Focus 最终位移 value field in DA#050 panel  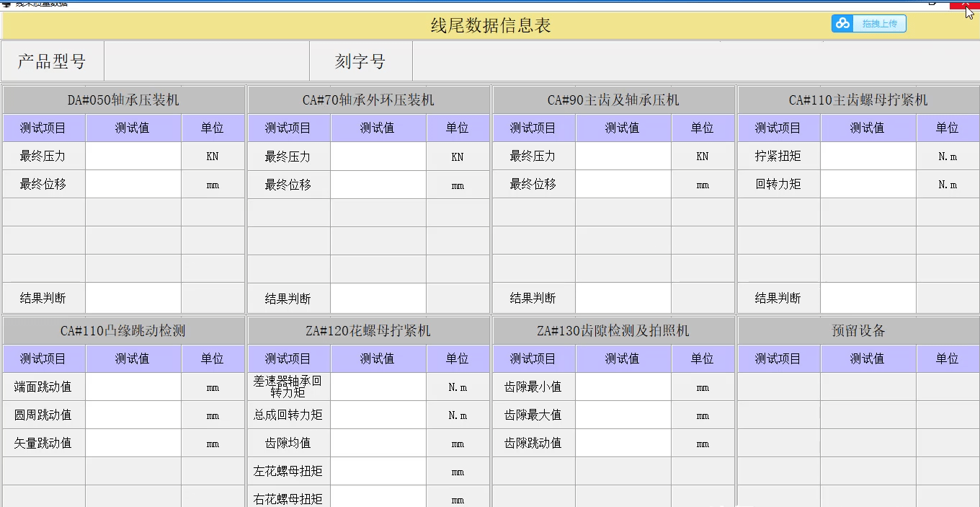(x=133, y=184)
